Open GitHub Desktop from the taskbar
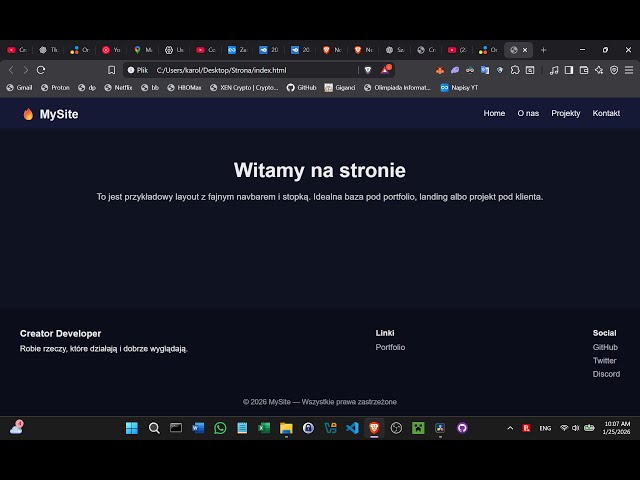The image size is (640, 480). tap(462, 428)
